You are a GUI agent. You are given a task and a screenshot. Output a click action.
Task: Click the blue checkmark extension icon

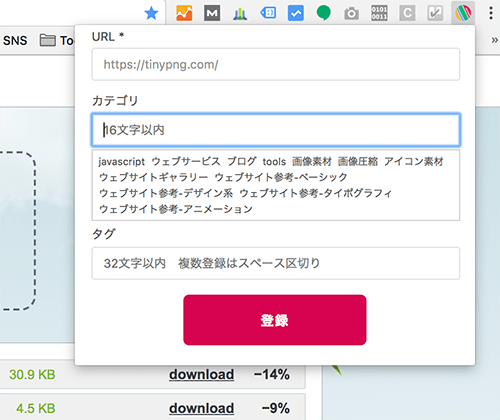296,13
